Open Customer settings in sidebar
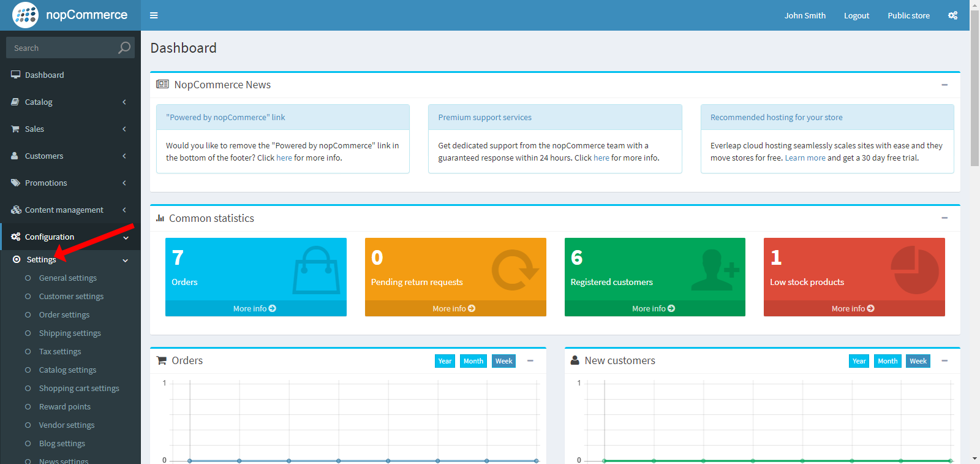 [x=71, y=296]
